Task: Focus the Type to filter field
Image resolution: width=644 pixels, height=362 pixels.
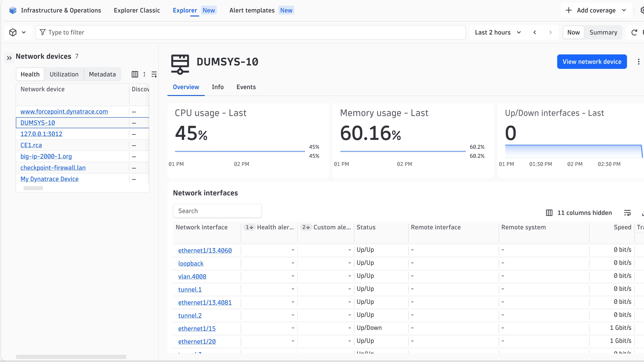Action: coord(250,32)
